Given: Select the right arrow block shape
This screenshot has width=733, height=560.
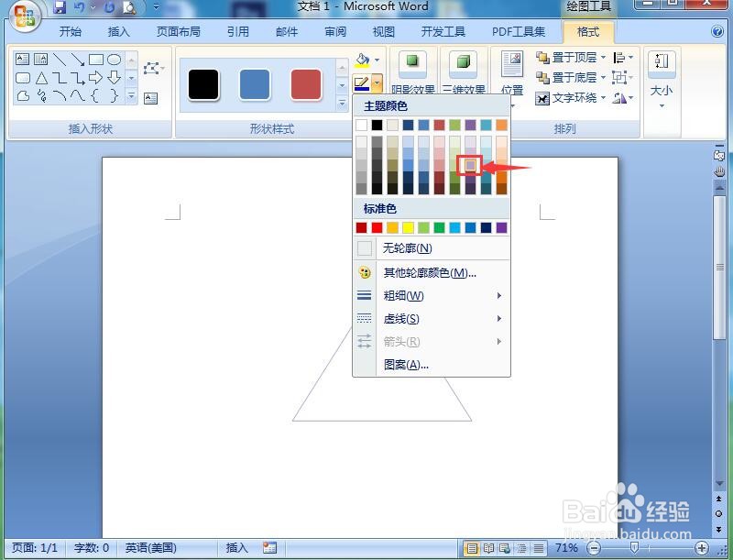Looking at the screenshot, I should pyautogui.click(x=95, y=78).
